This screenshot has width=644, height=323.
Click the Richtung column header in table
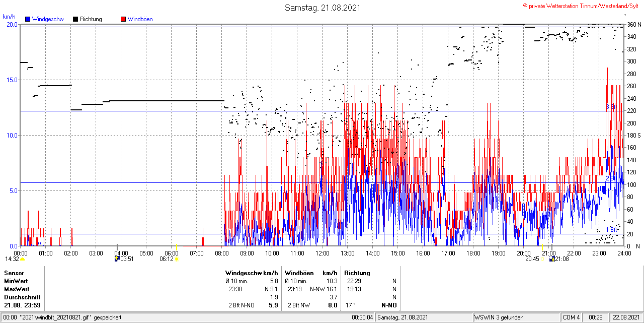click(x=357, y=273)
